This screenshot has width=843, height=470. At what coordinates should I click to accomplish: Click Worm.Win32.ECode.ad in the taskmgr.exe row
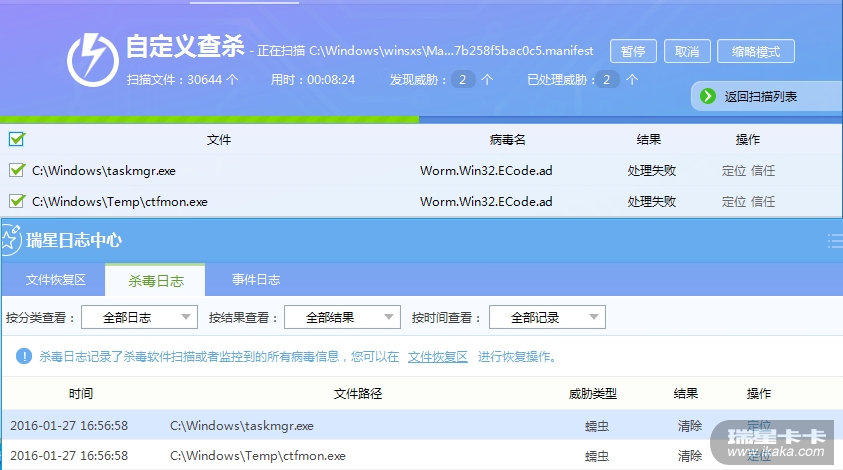[x=486, y=171]
